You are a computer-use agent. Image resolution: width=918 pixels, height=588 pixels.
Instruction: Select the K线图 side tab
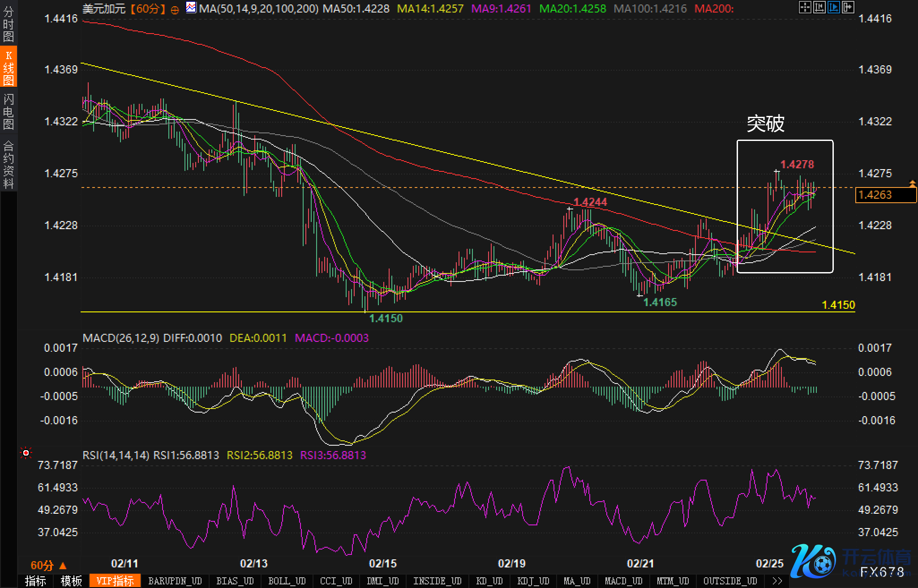click(x=9, y=68)
